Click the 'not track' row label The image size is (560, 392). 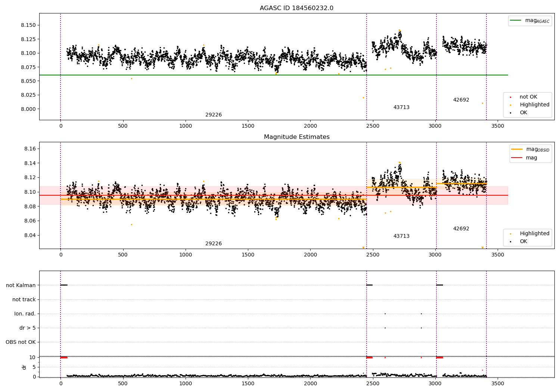click(x=24, y=300)
